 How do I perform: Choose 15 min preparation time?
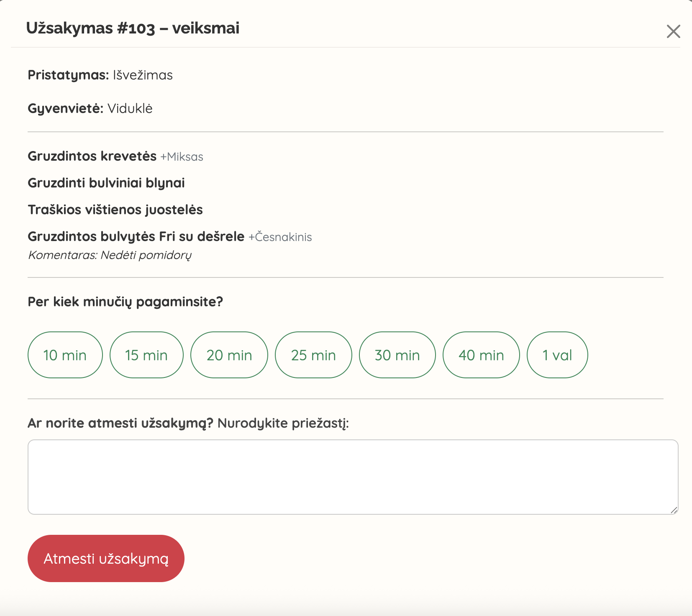pyautogui.click(x=146, y=355)
